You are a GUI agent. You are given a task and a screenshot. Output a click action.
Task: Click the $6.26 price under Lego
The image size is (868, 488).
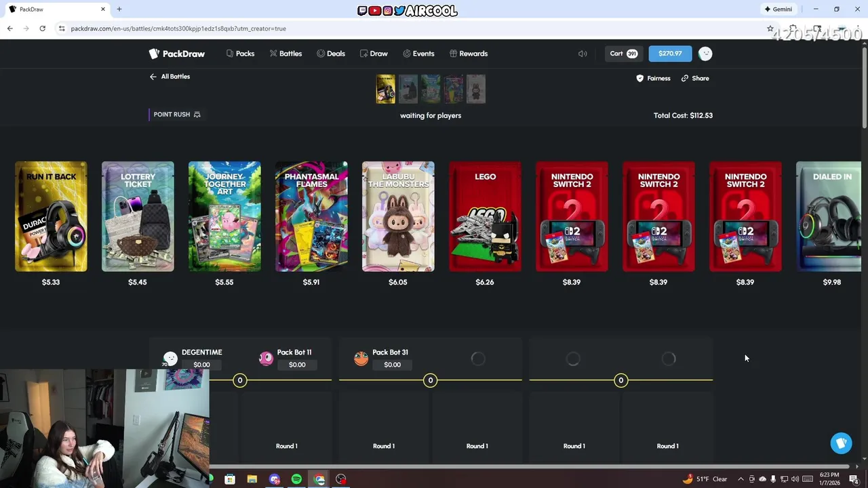pos(485,282)
